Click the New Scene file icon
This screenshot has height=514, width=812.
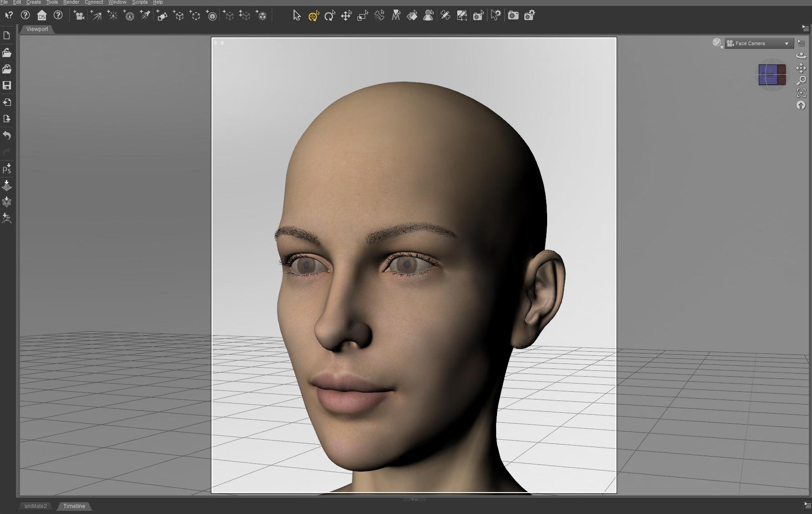click(7, 36)
